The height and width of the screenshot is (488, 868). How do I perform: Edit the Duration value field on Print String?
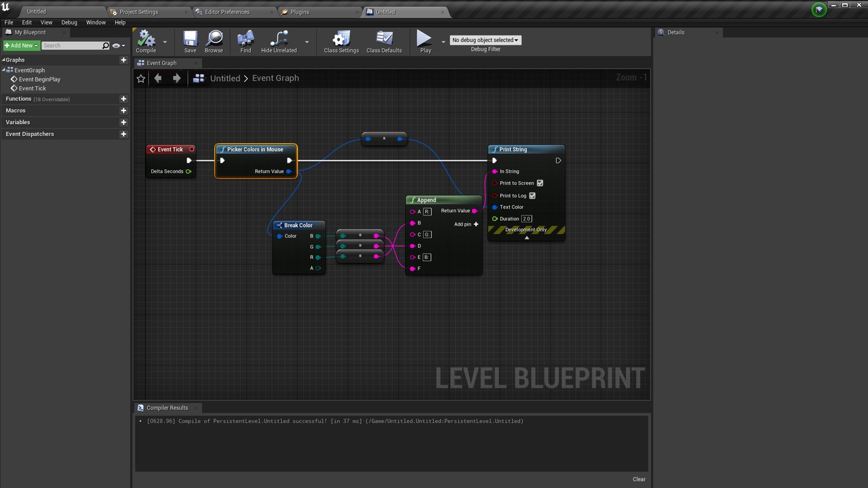pyautogui.click(x=526, y=219)
